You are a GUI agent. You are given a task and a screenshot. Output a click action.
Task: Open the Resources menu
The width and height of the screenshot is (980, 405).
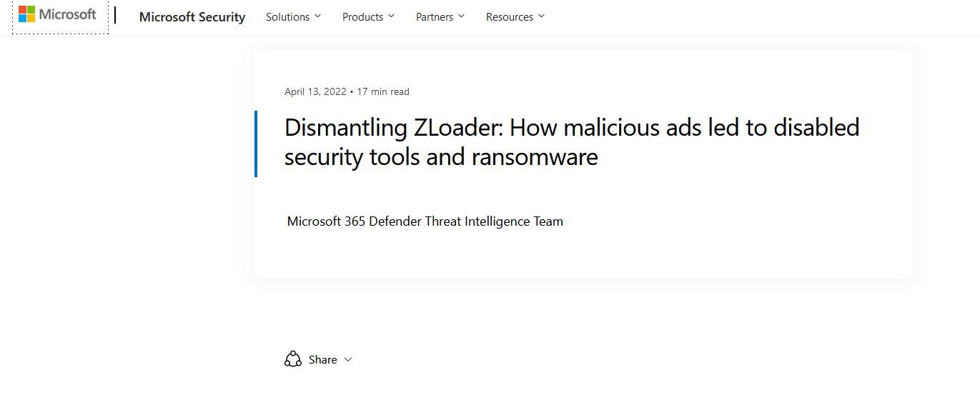point(510,17)
